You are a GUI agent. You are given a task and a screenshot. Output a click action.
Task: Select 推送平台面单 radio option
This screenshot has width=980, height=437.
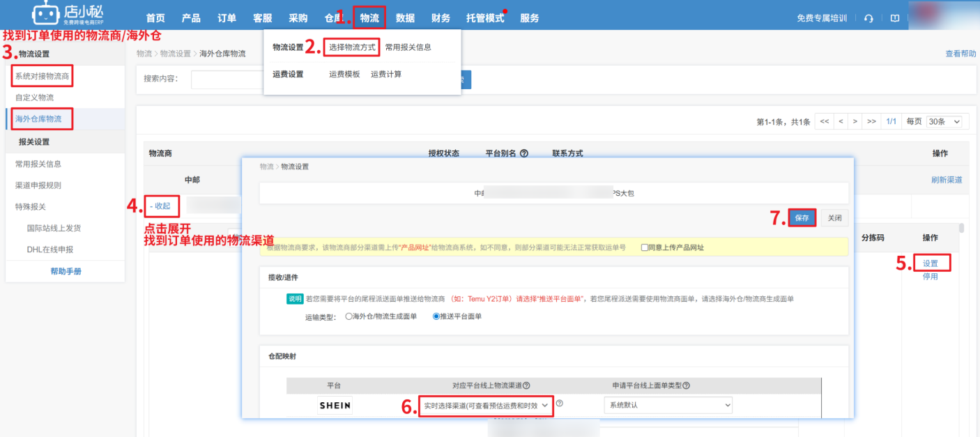[x=436, y=316]
